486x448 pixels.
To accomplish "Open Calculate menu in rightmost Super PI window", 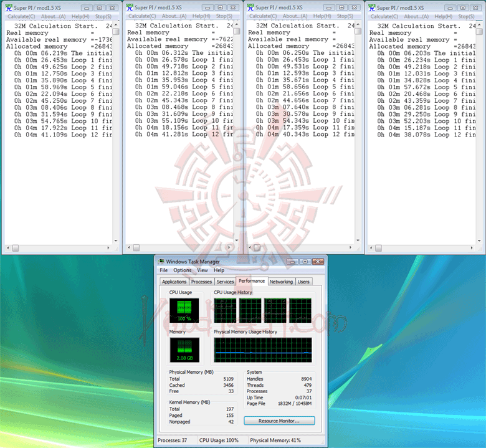I will pos(384,16).
